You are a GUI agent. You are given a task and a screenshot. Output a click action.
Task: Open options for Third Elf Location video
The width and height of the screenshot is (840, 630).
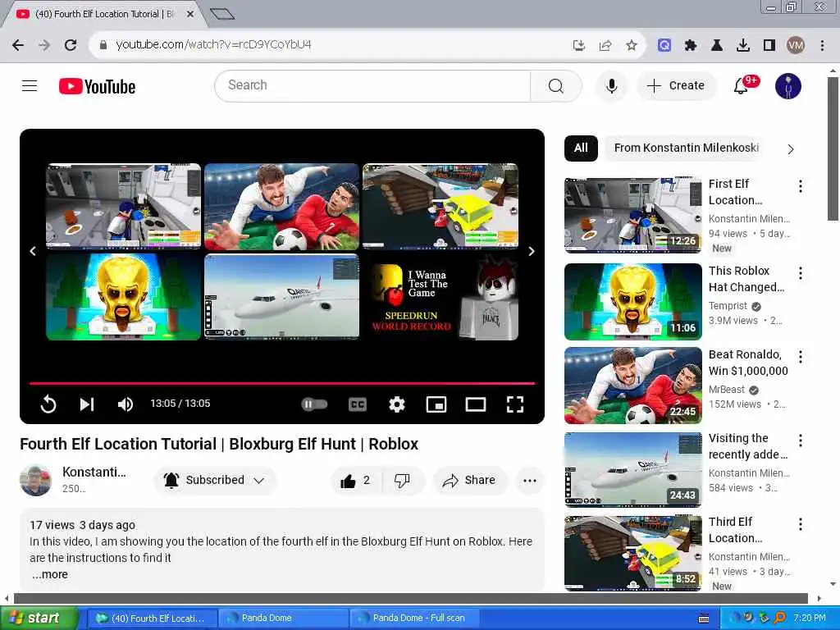pos(801,524)
